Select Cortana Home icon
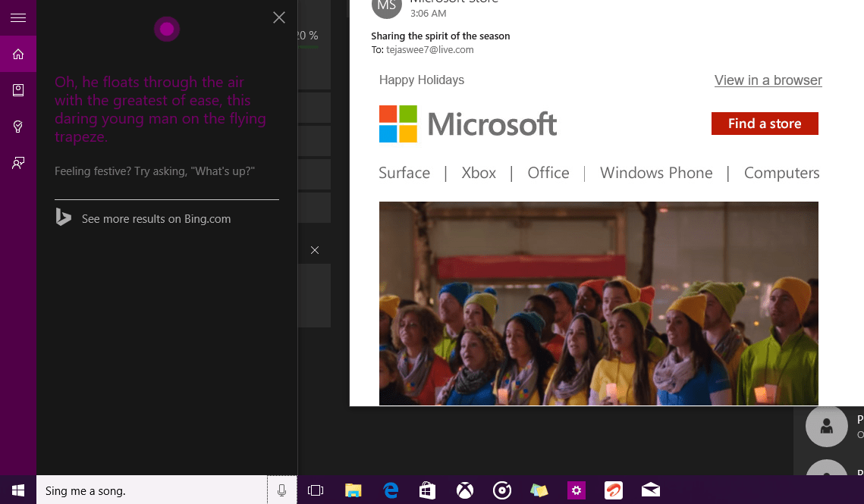Screen dimensions: 864x504 point(18,54)
